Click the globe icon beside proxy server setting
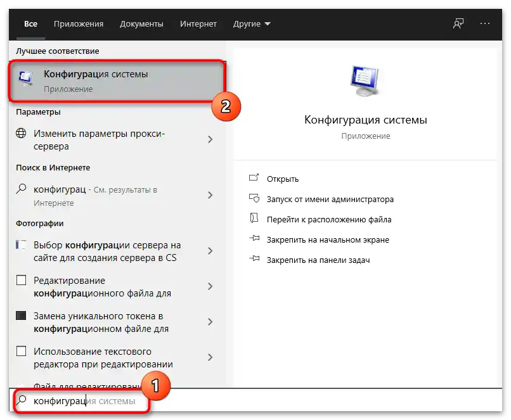 pos(21,133)
